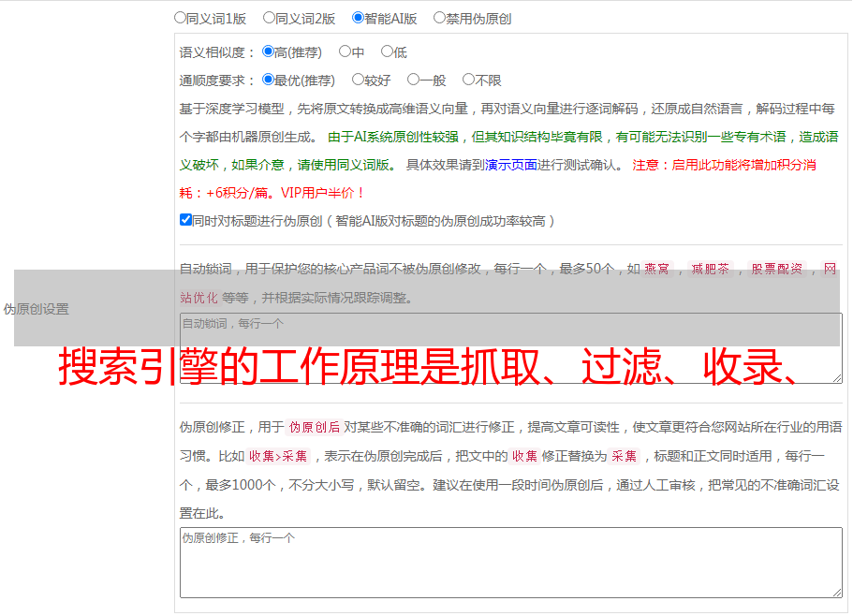Screen dimensions: 853x616
Task: Click the 收集>采集 example tag
Action: click(x=278, y=456)
